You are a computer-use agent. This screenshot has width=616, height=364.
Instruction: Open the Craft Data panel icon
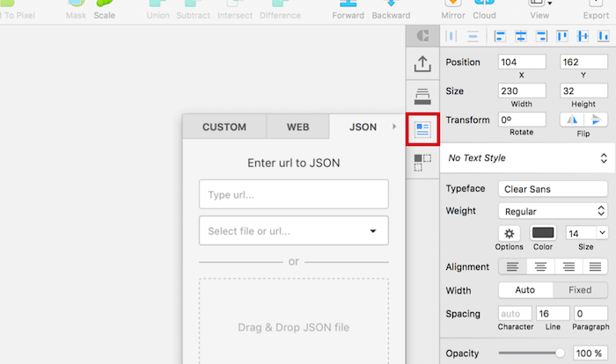click(x=422, y=129)
